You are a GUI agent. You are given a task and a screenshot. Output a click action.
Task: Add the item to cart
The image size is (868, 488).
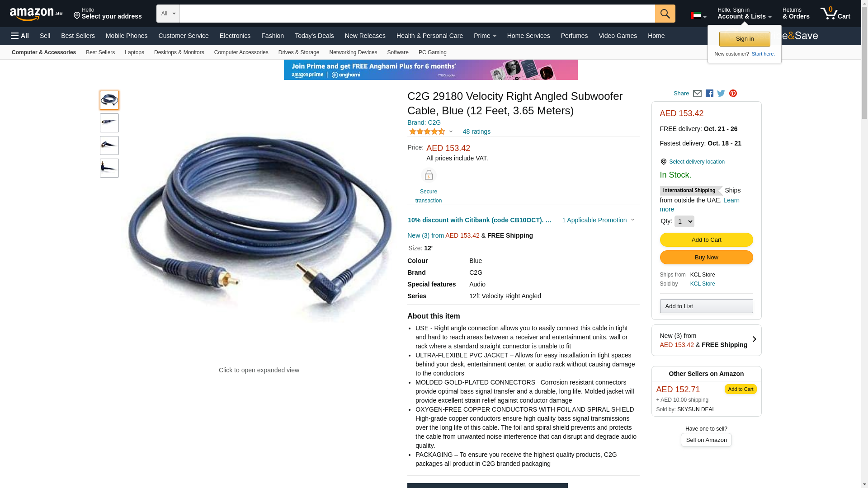(706, 240)
